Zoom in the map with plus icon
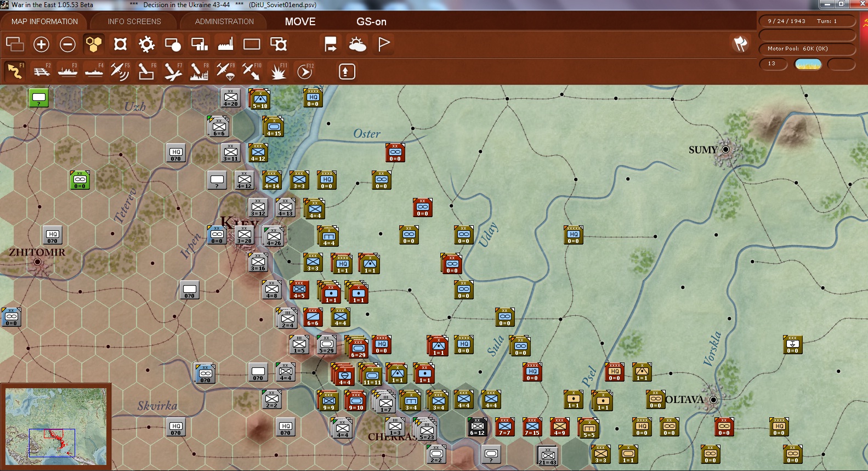The width and height of the screenshot is (868, 471). click(x=41, y=44)
